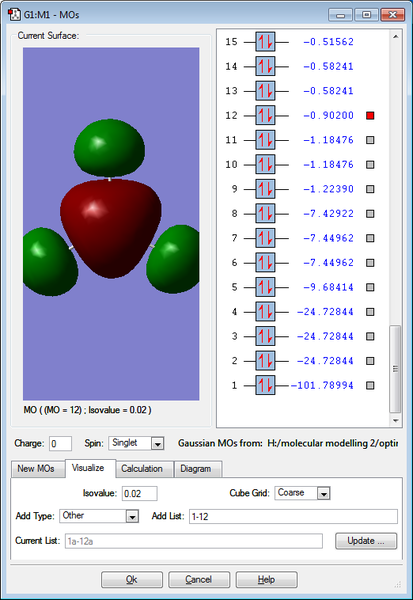Select the occupancy box of orbital 3
The image size is (413, 600).
(265, 336)
